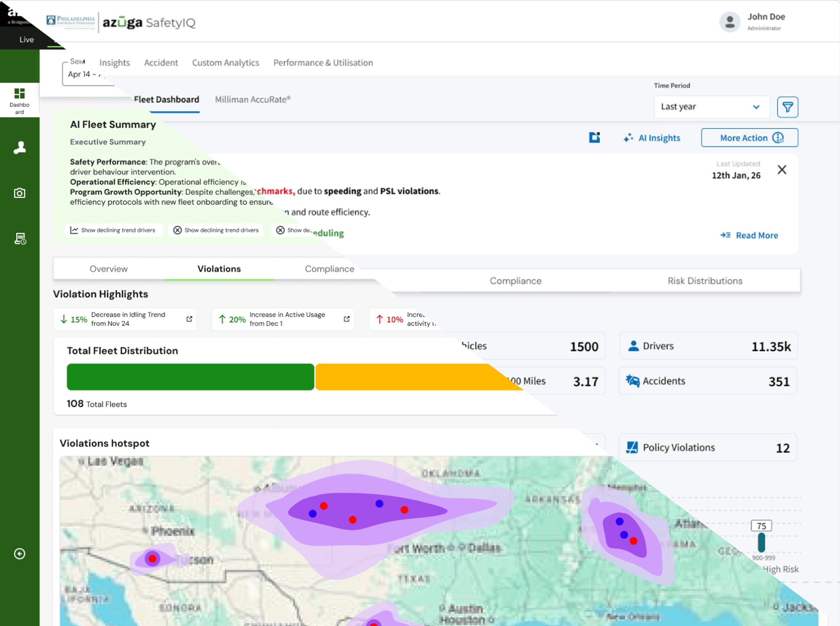
Task: Open link icon on Active Usage card
Action: [347, 319]
